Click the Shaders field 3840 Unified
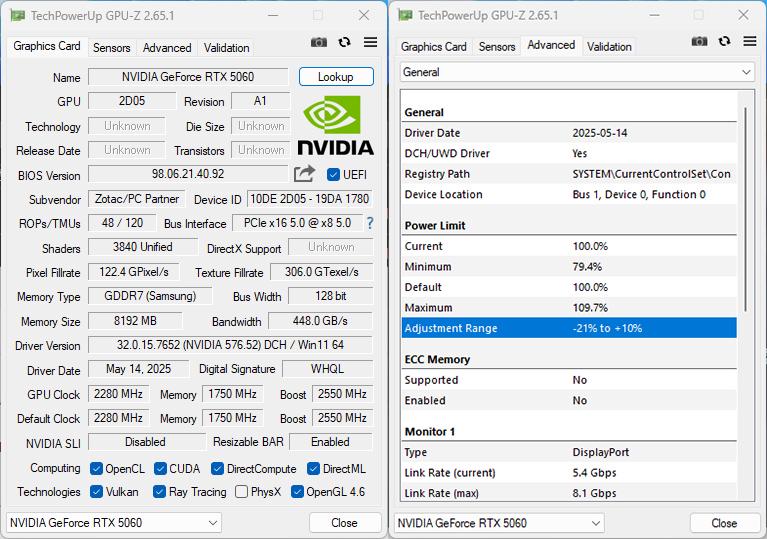767x539 pixels. (x=143, y=247)
